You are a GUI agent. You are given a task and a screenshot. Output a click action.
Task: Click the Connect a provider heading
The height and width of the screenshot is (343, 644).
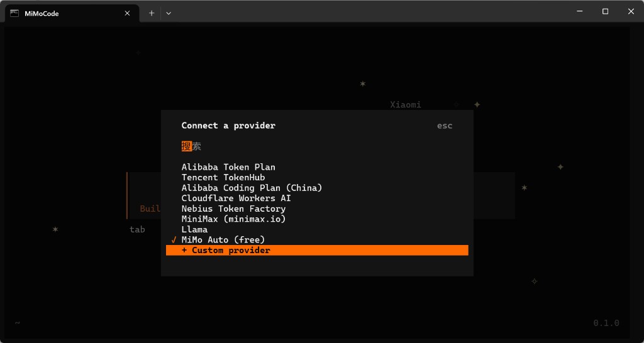pos(228,126)
